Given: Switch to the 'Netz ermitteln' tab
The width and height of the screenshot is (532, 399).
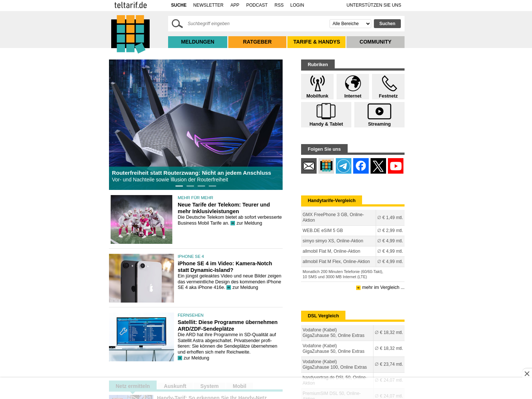Looking at the screenshot, I should (133, 386).
